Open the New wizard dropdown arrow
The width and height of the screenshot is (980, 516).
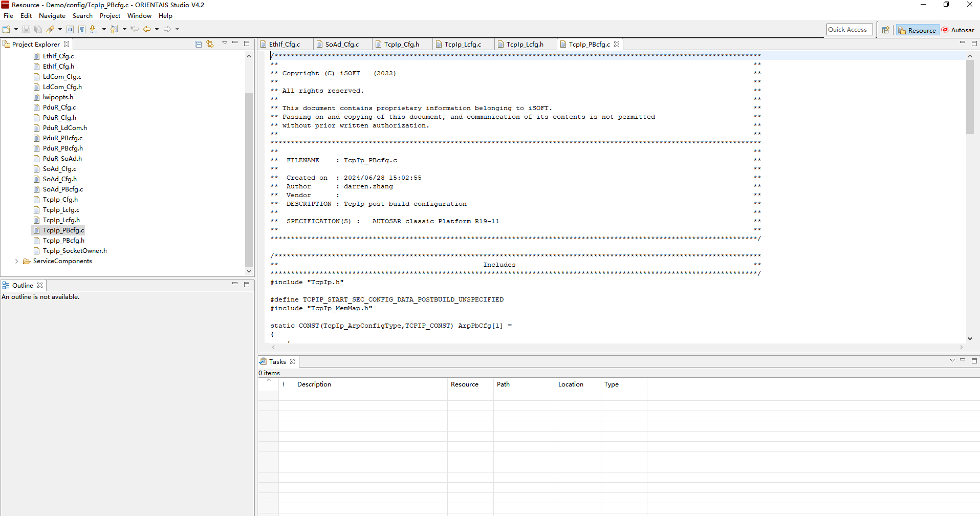point(16,29)
